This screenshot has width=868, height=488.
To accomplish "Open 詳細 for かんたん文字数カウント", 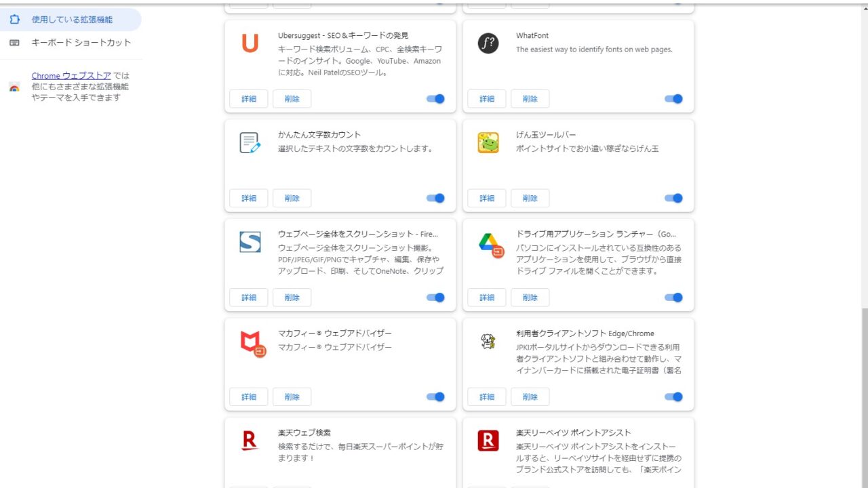I will point(249,198).
